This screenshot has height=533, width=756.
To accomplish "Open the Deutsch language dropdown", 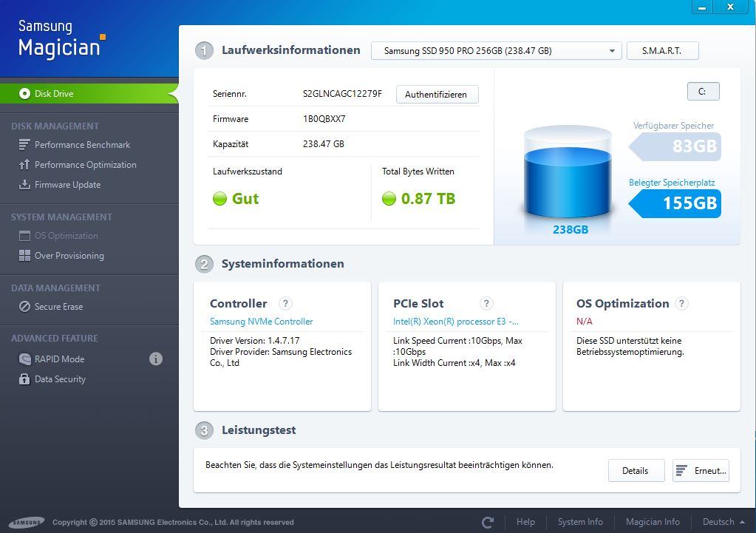I will tap(723, 522).
